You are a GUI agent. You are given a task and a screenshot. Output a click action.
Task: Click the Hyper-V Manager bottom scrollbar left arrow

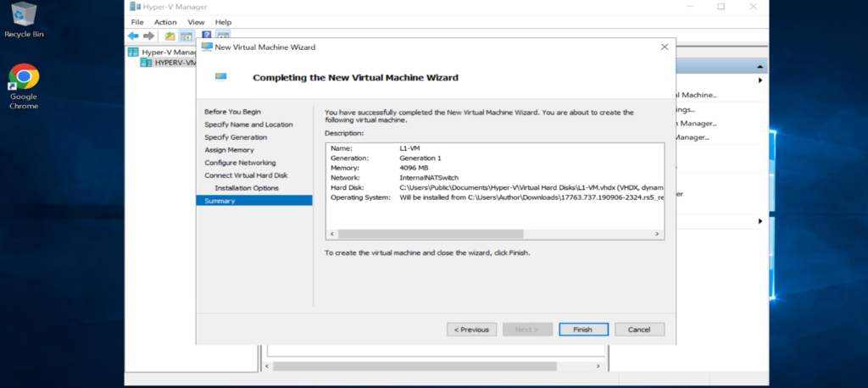click(x=266, y=367)
